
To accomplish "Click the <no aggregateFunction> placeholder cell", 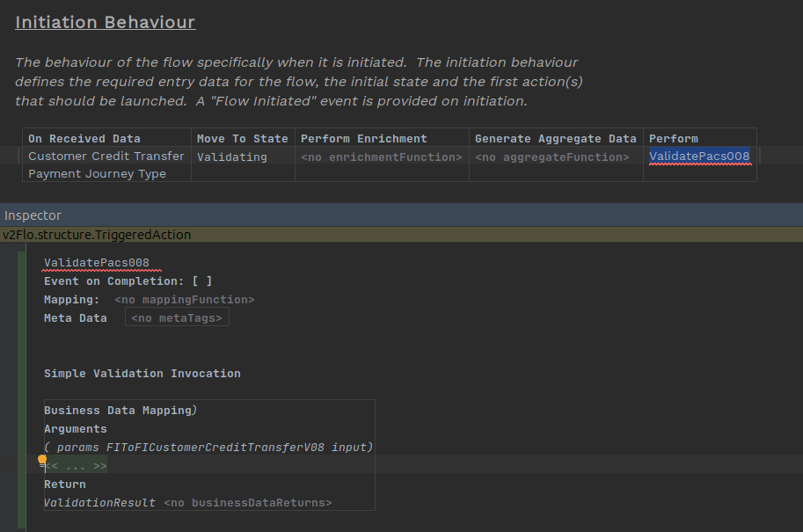I will (551, 157).
